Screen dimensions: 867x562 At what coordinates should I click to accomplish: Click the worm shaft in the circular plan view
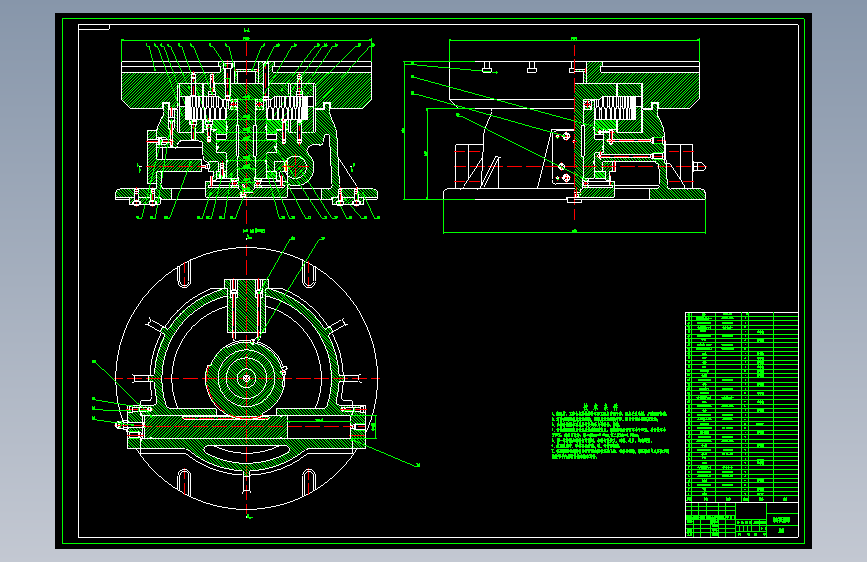pyautogui.click(x=247, y=426)
